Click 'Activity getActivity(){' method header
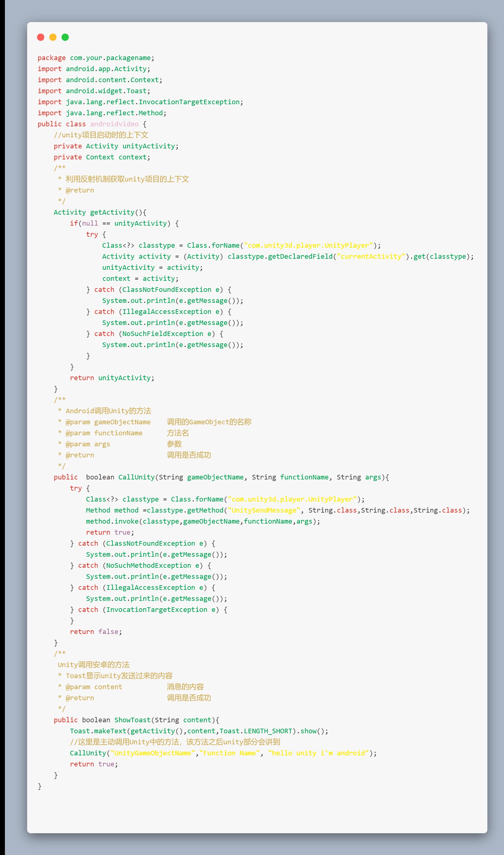This screenshot has height=855, width=504. point(100,212)
